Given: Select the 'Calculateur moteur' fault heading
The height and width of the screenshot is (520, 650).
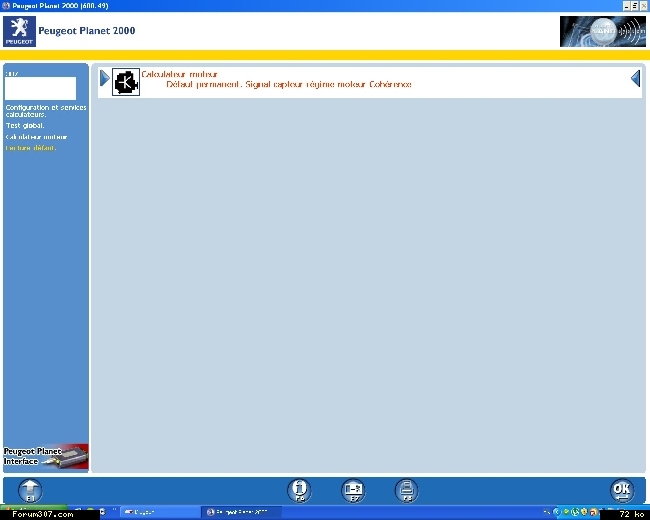Looking at the screenshot, I should click(179, 74).
